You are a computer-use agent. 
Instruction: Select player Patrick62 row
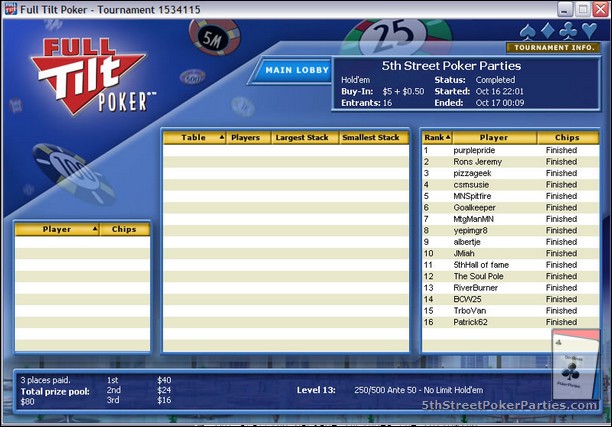coord(511,322)
